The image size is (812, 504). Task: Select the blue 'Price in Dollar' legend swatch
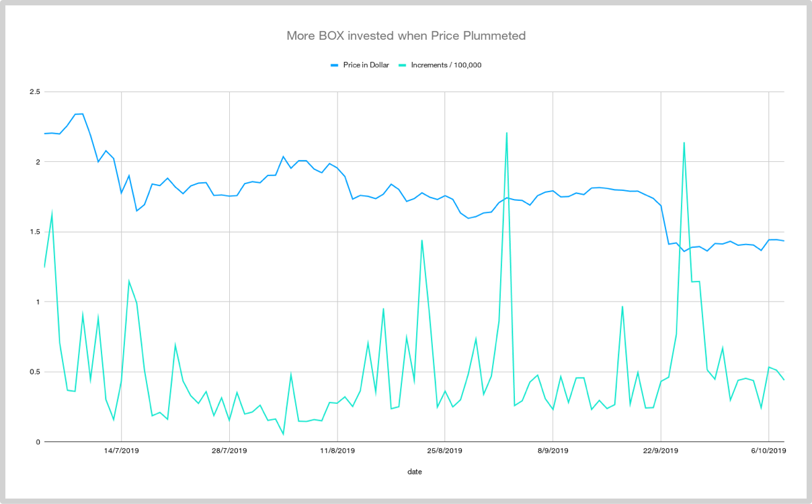[334, 65]
